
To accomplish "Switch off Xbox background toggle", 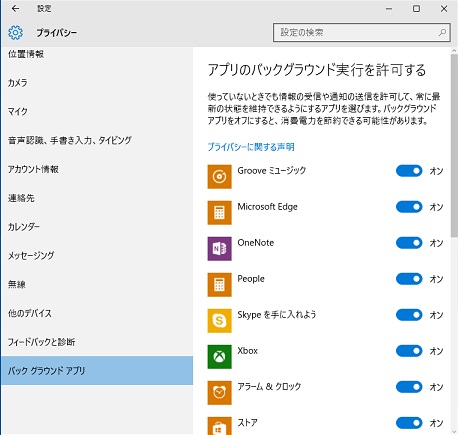I will [x=409, y=351].
